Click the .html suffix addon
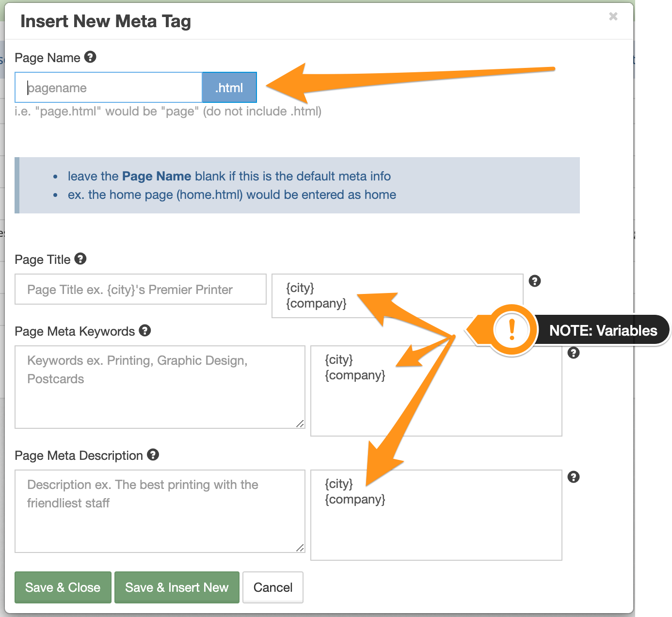Viewport: 672px width, 617px height. pos(229,88)
